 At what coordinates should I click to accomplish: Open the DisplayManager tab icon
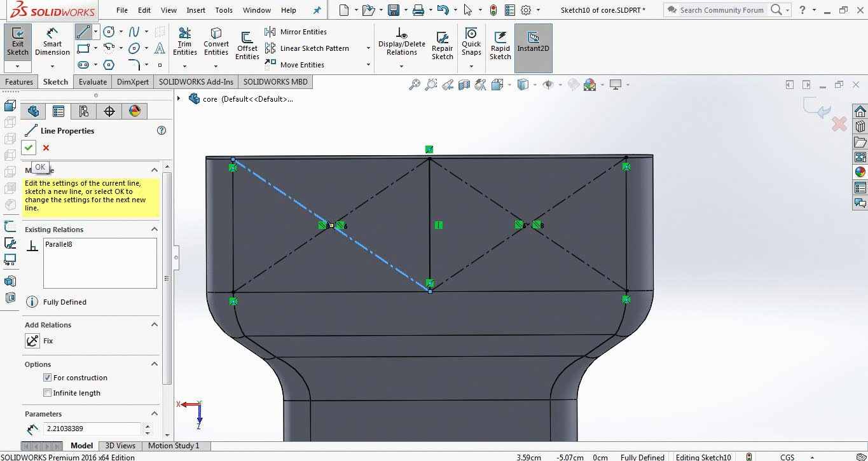135,111
